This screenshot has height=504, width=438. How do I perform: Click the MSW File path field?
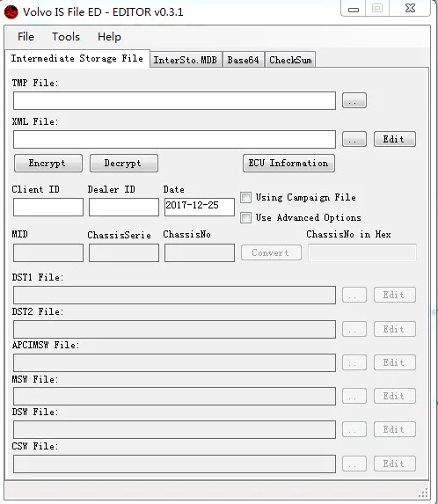tap(174, 397)
